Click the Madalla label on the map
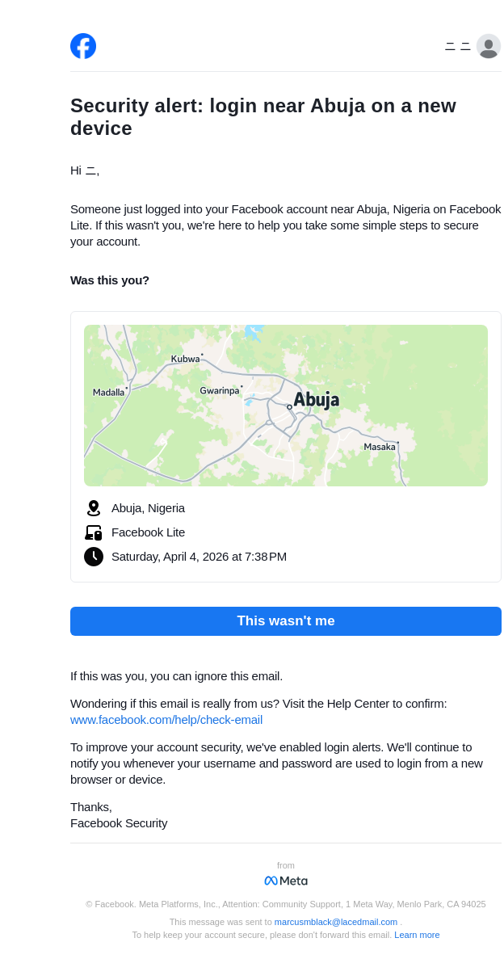504x980 pixels. 109,393
